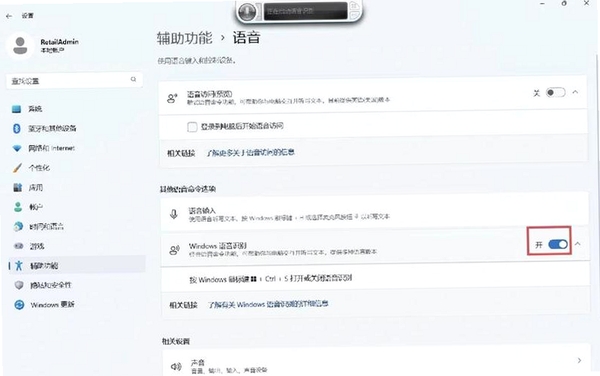Select the 辅助功能 accessibility figure icon
The height and width of the screenshot is (376, 600).
click(19, 265)
